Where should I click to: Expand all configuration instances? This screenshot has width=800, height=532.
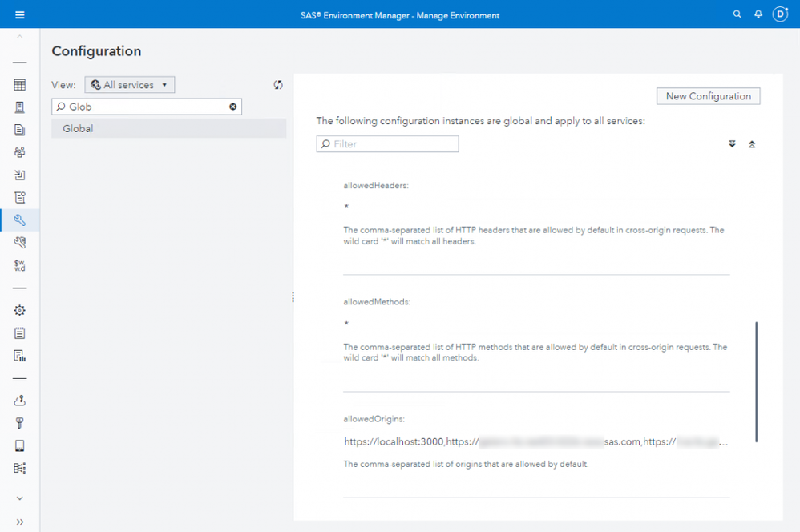coord(732,144)
